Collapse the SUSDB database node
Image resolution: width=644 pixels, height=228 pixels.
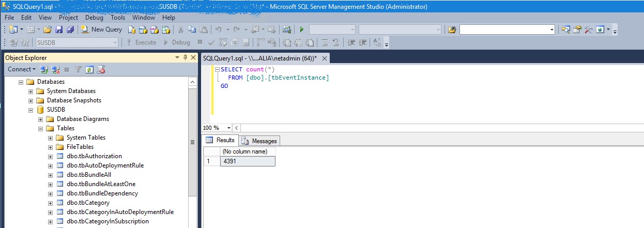coord(31,110)
